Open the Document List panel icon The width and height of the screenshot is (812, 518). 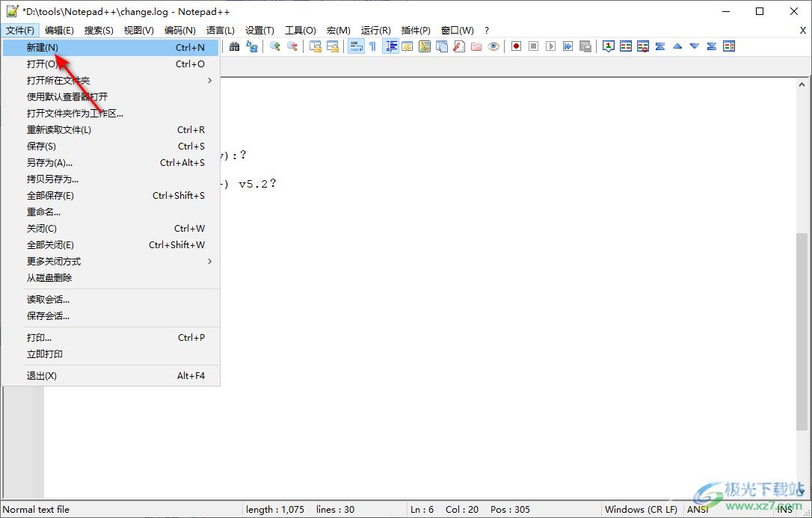(442, 46)
